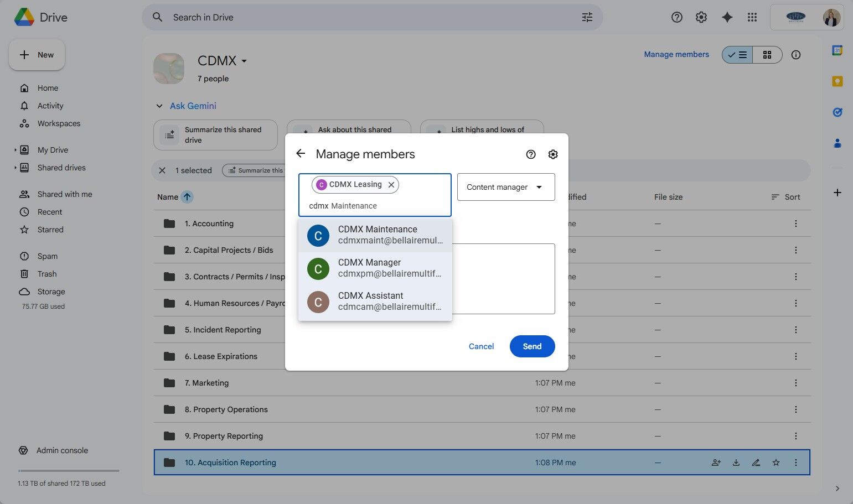Open the Sort options
This screenshot has width=853, height=504.
(785, 197)
